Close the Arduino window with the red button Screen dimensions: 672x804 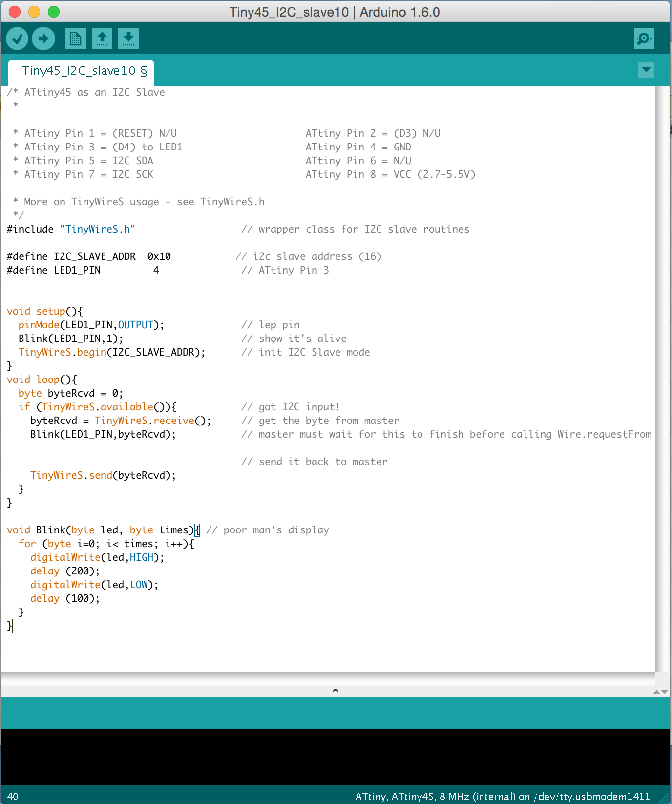(15, 12)
